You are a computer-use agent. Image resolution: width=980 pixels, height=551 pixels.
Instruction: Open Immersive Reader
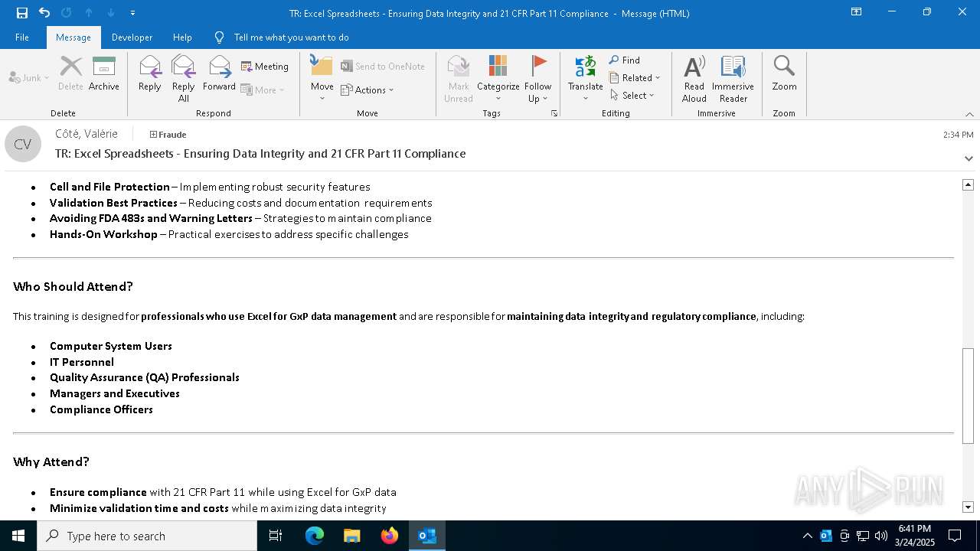pyautogui.click(x=733, y=79)
